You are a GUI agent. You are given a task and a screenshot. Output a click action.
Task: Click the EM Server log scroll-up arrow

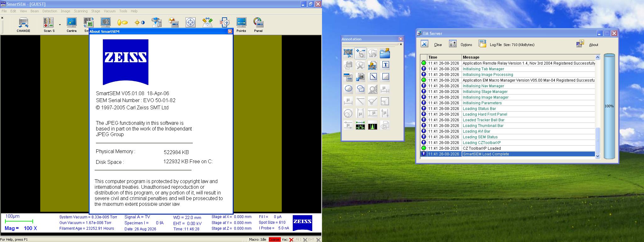(598, 57)
